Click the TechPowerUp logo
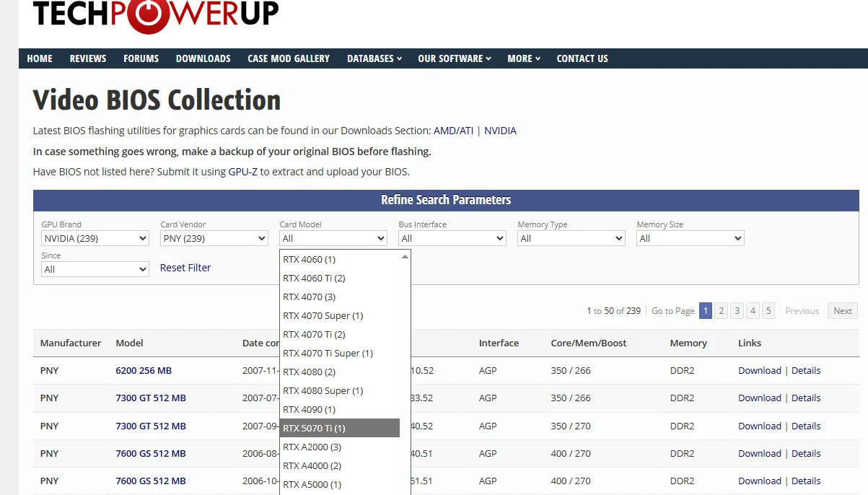The height and width of the screenshot is (495, 868). tap(155, 16)
